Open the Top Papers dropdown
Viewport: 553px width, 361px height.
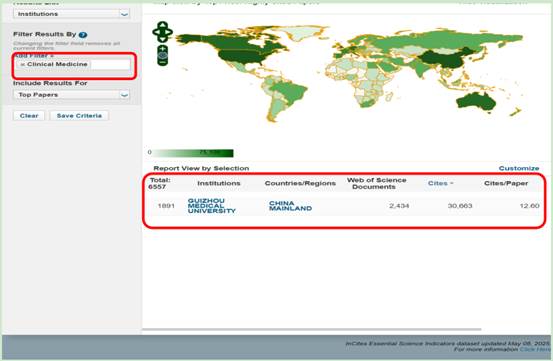click(72, 94)
